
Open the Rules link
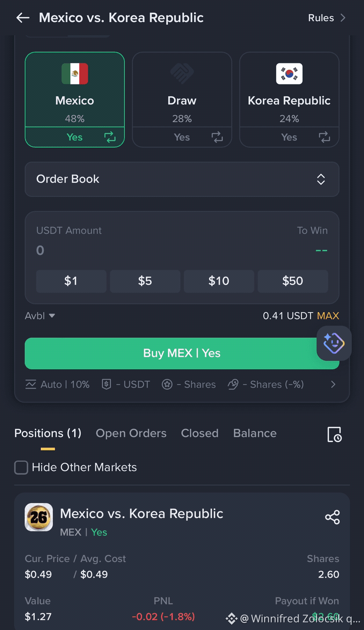[327, 18]
